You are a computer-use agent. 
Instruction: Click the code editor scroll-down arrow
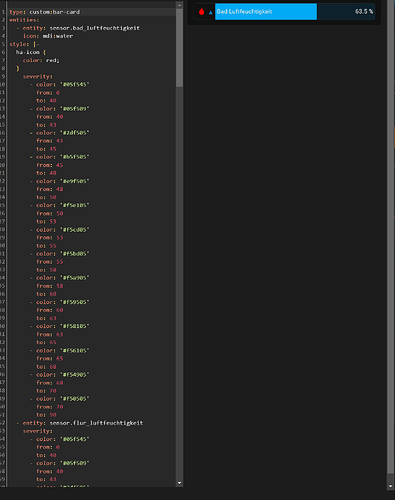179,483
